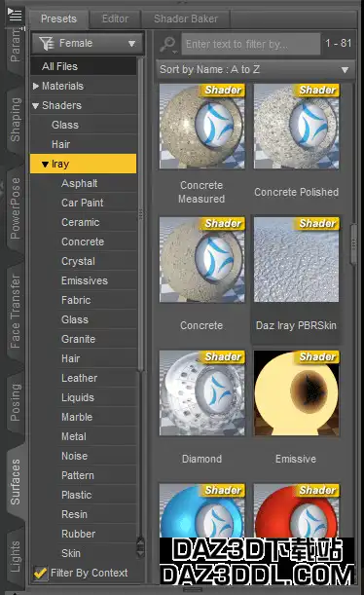Click the shader grid vertical scrollbar

(353, 244)
